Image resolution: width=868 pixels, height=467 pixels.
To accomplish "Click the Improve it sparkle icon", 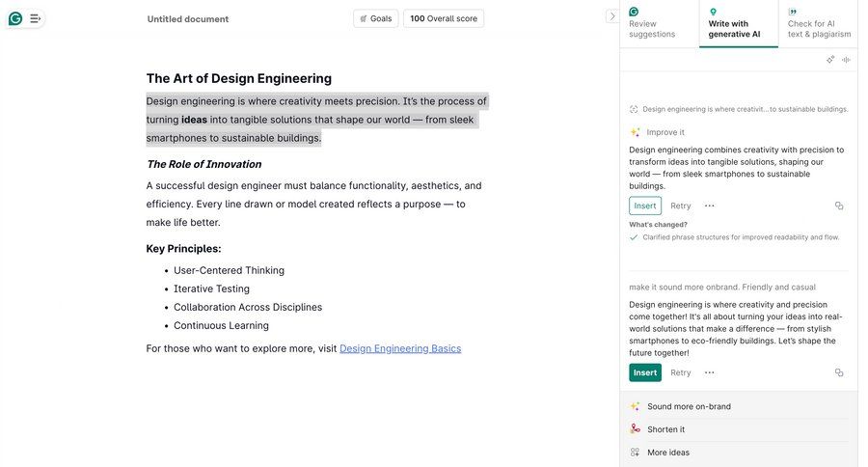I will [635, 132].
